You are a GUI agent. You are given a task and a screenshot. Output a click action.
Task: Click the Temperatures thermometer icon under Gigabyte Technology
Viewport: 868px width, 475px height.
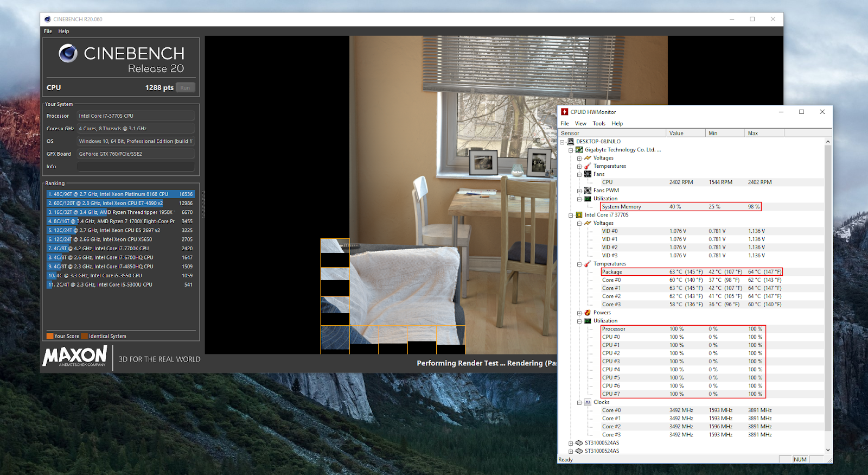(588, 166)
